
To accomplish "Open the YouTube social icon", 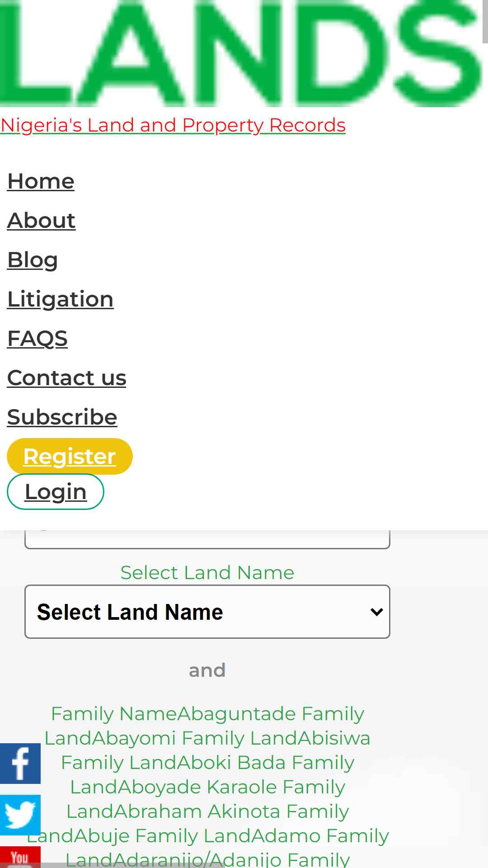I will 20,857.
